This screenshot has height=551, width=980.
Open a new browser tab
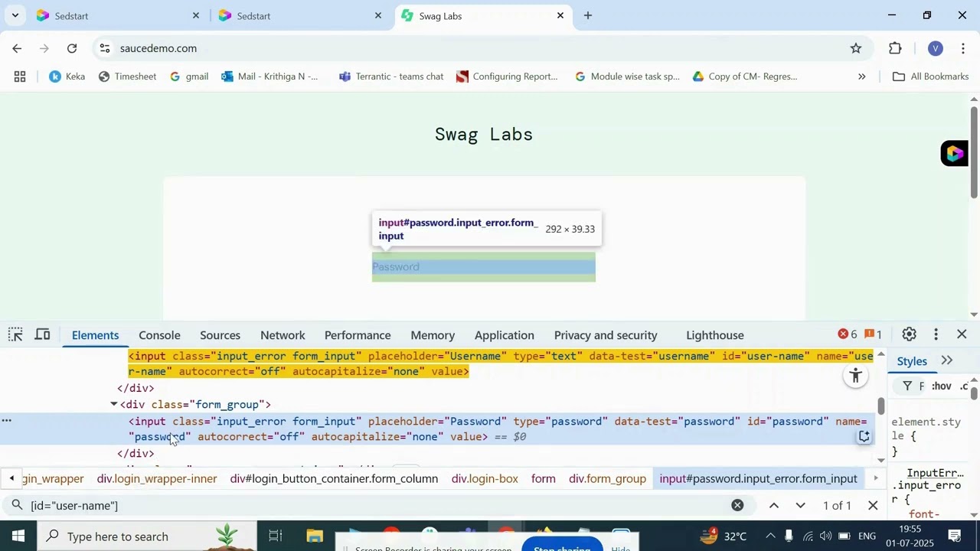pyautogui.click(x=588, y=15)
